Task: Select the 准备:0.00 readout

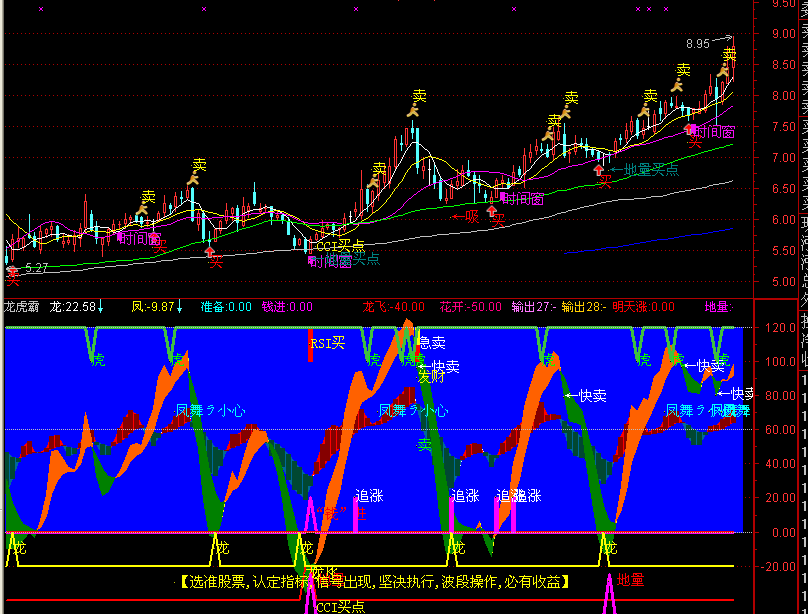Action: point(226,308)
